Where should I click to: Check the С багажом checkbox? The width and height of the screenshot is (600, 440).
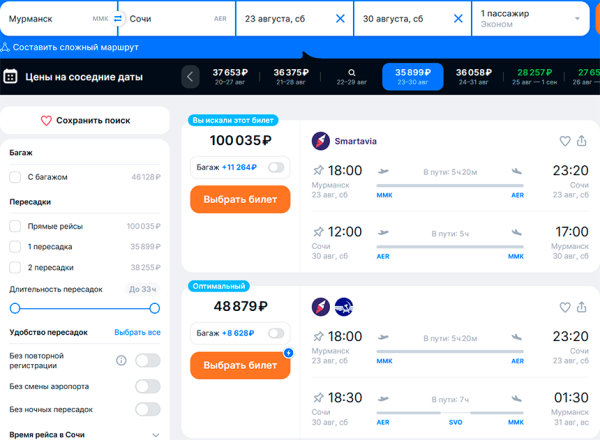point(15,177)
